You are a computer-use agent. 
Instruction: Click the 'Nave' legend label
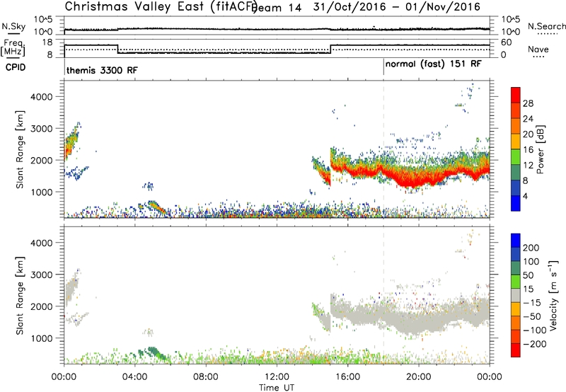coord(538,49)
